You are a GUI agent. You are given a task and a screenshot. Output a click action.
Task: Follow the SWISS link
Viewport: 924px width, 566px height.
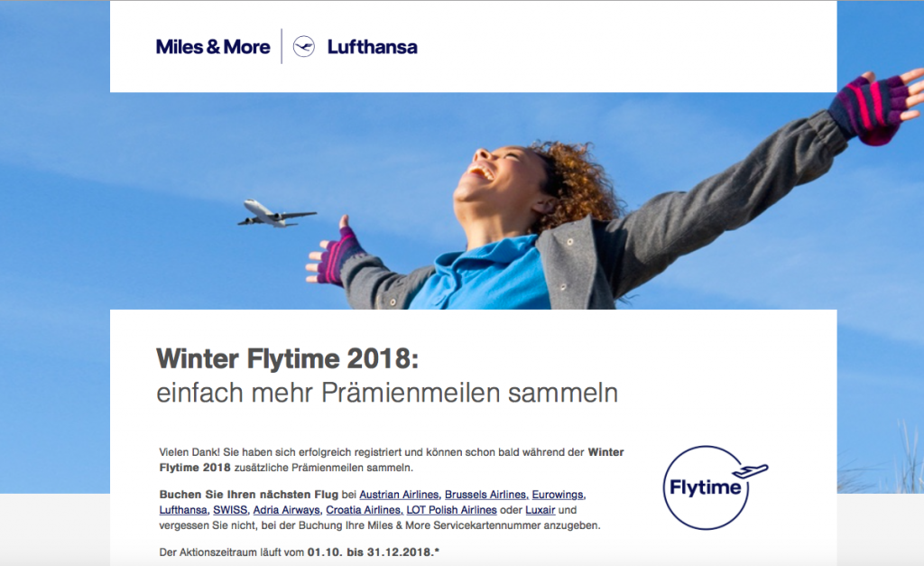[230, 510]
